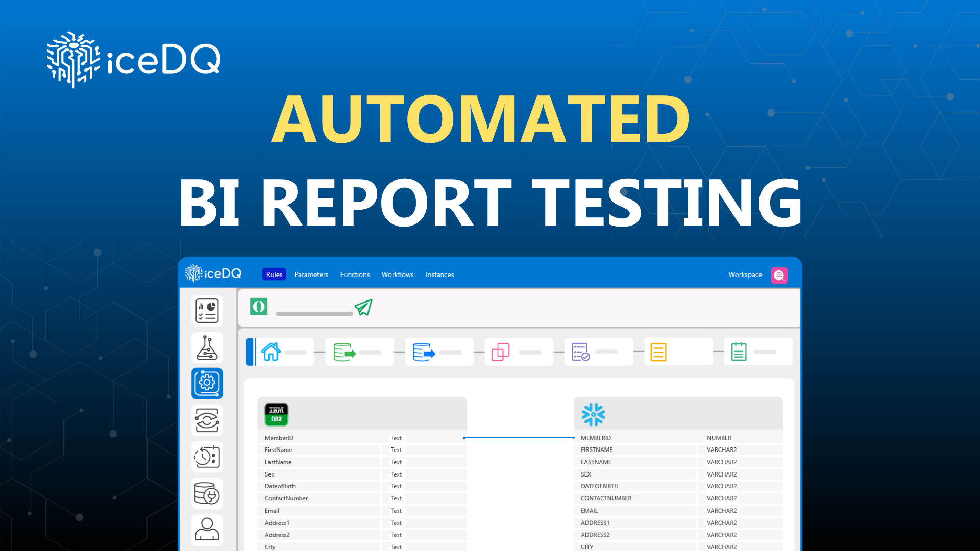Click the Text type of MemberID
The image size is (980, 551).
point(396,438)
